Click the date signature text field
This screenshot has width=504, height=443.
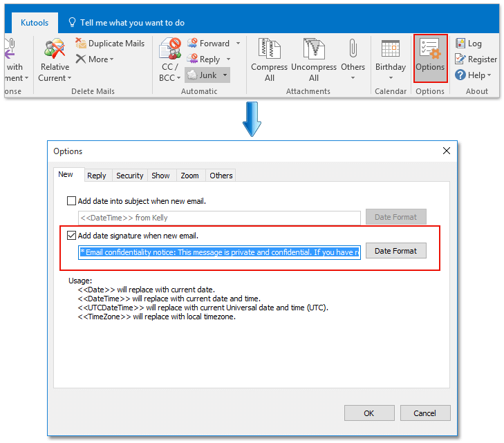[219, 252]
